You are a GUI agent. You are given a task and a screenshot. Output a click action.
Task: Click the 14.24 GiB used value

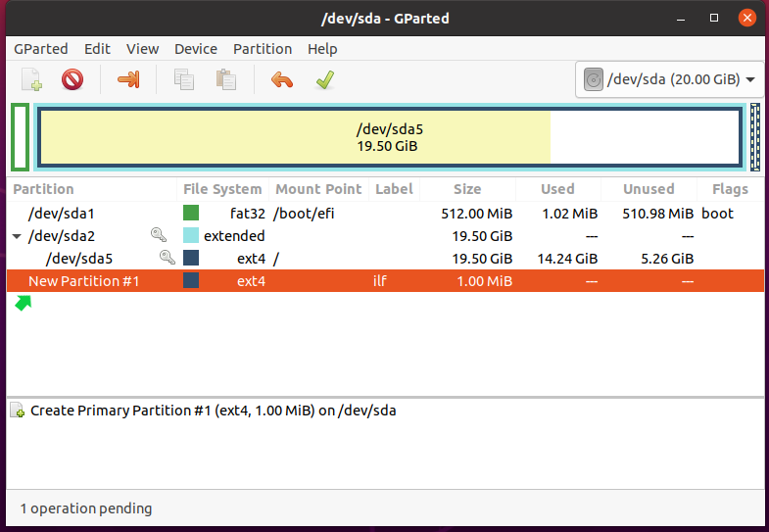pyautogui.click(x=567, y=259)
